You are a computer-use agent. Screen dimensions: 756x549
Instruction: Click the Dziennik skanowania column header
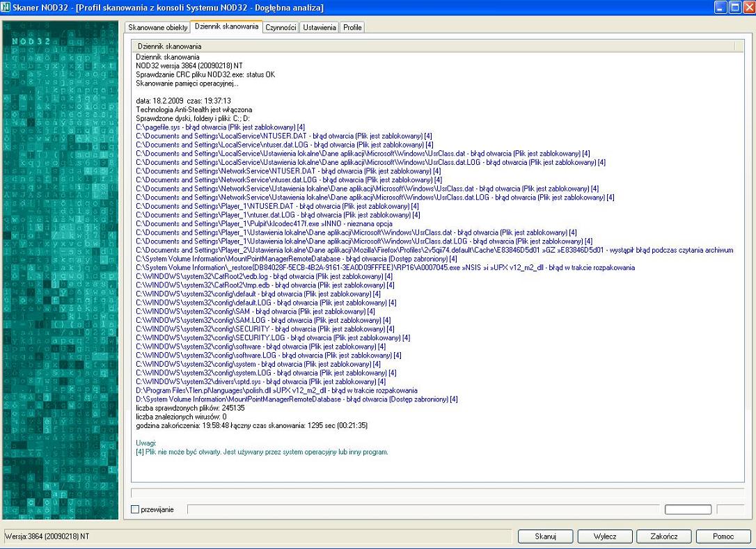[433, 47]
